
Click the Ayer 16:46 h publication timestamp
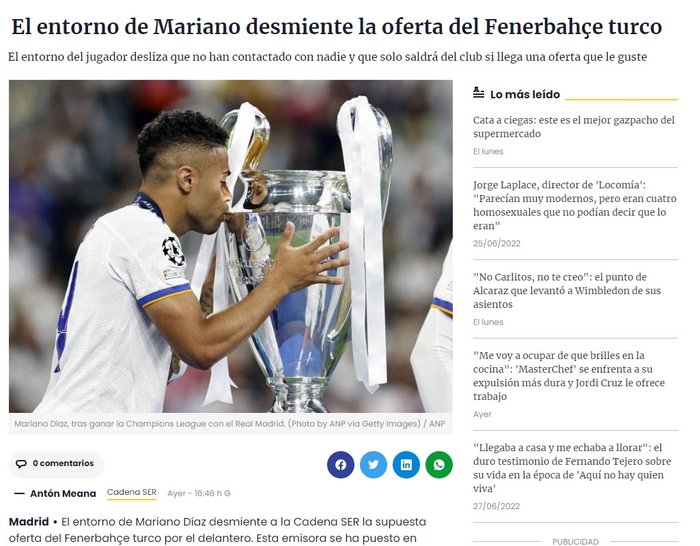[199, 493]
